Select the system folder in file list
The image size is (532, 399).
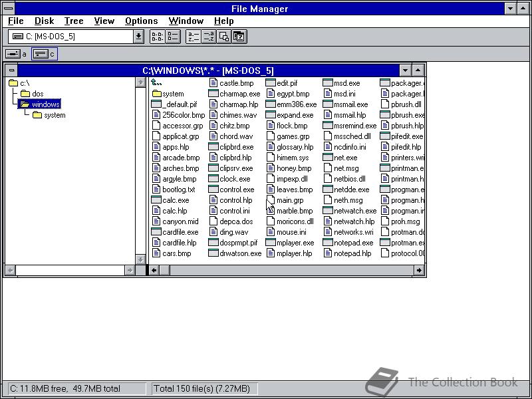(x=168, y=94)
